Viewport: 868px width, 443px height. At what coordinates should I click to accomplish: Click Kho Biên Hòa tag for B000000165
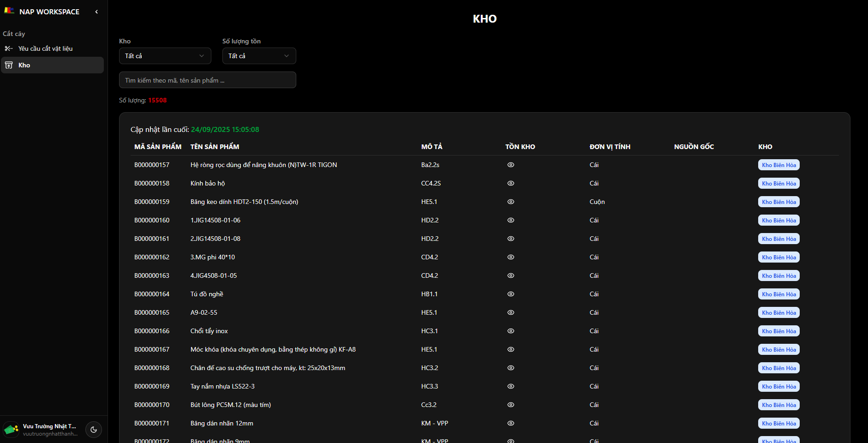[x=778, y=312]
